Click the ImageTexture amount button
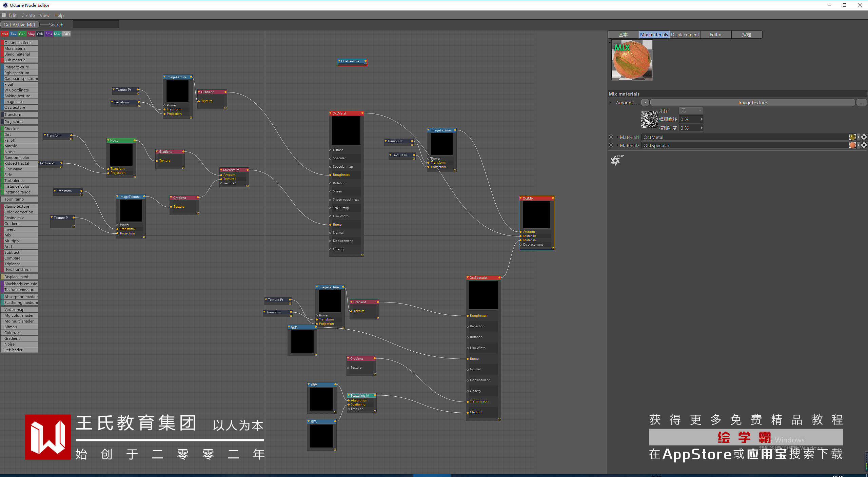This screenshot has width=868, height=477. (x=752, y=103)
